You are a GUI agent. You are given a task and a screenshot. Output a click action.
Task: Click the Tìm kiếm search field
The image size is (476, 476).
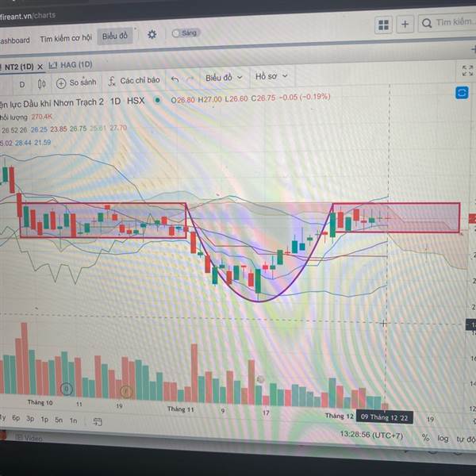point(447,22)
